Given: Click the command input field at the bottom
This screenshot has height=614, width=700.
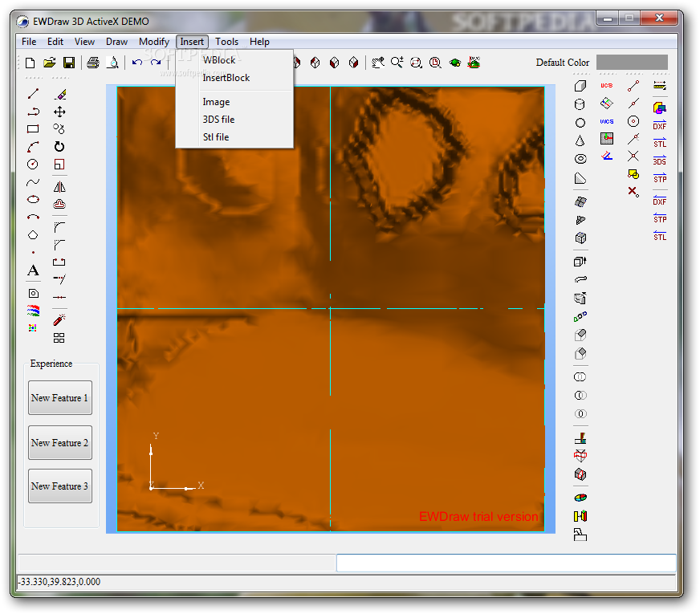Looking at the screenshot, I should (x=507, y=563).
